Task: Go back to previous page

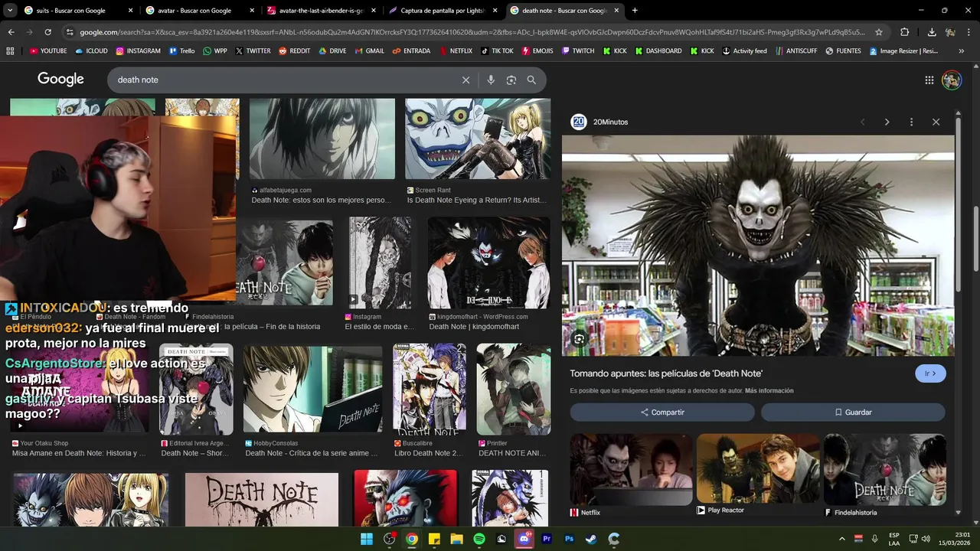Action: 11,32
